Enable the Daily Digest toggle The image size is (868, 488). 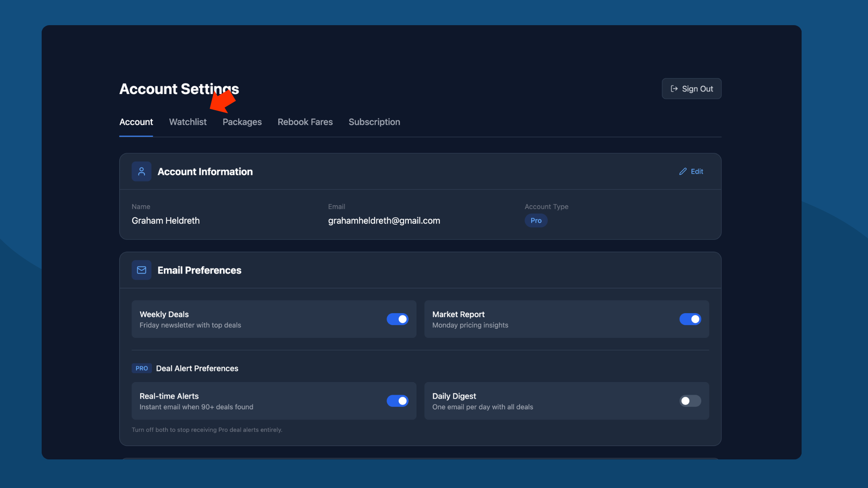[690, 401]
